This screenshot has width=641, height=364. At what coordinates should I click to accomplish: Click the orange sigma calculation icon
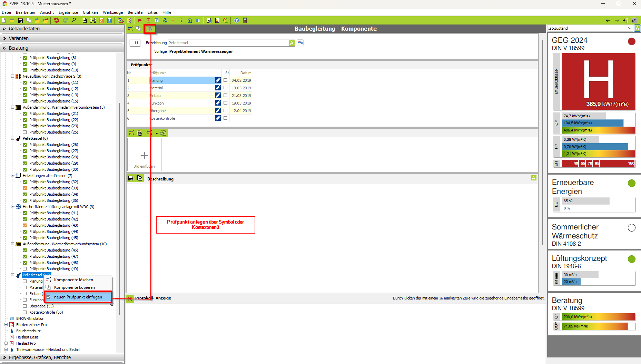[101, 20]
